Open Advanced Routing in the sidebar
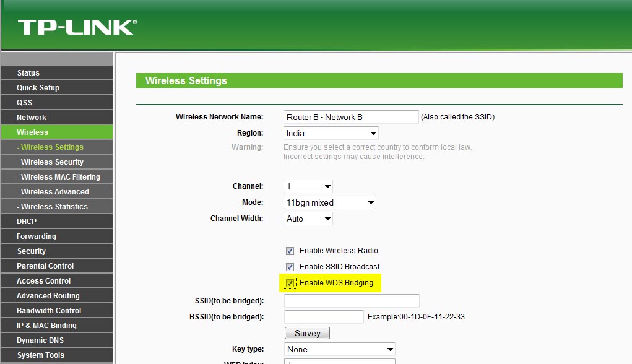This screenshot has width=632, height=364. point(57,296)
